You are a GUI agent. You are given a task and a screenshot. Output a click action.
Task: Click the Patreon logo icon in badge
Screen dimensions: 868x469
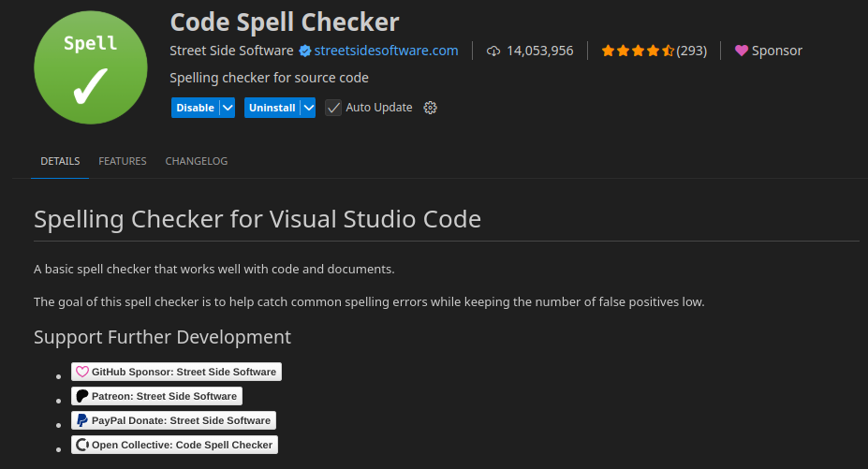[82, 396]
